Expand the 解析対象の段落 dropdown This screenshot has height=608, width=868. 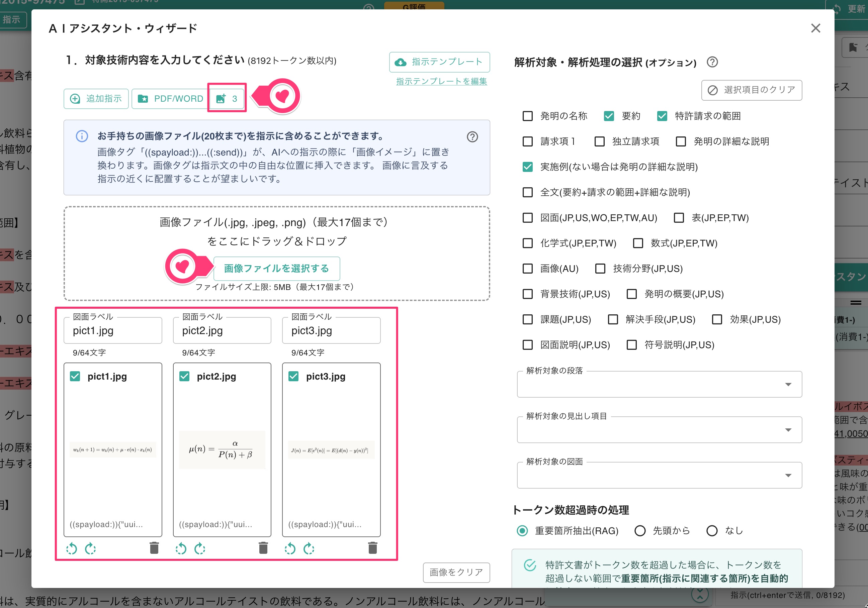point(659,385)
